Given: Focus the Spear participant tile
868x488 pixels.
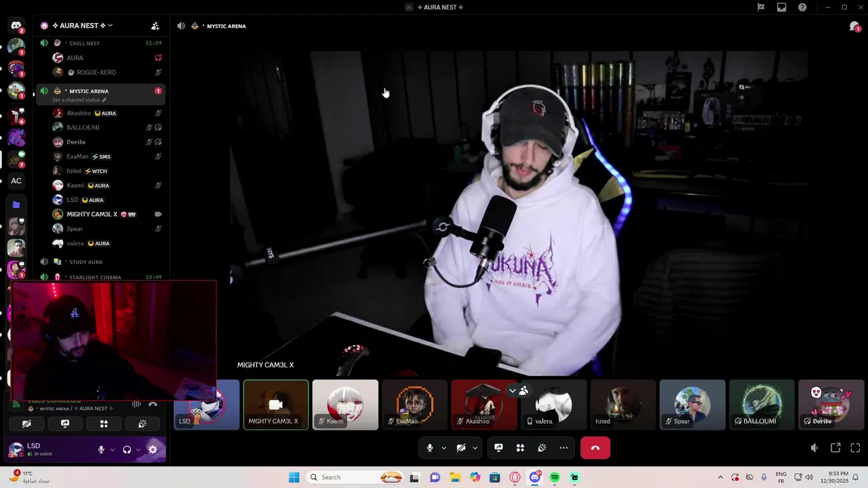Looking at the screenshot, I should [x=692, y=405].
